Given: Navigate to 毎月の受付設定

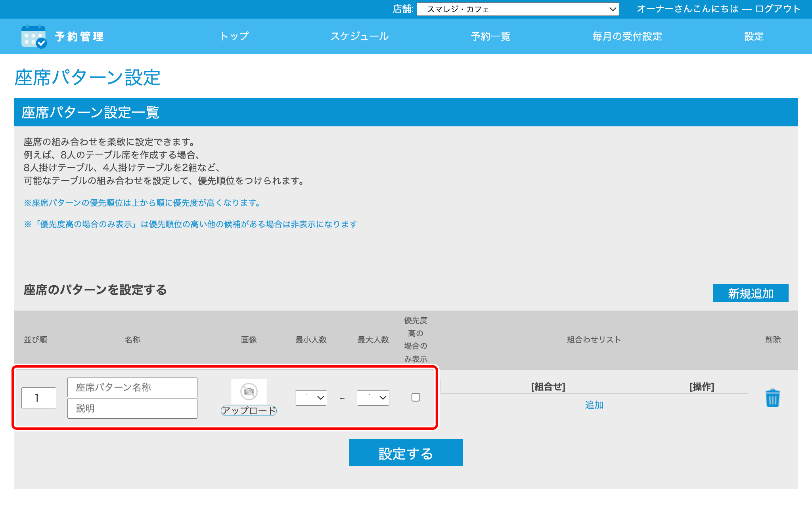Looking at the screenshot, I should (627, 36).
